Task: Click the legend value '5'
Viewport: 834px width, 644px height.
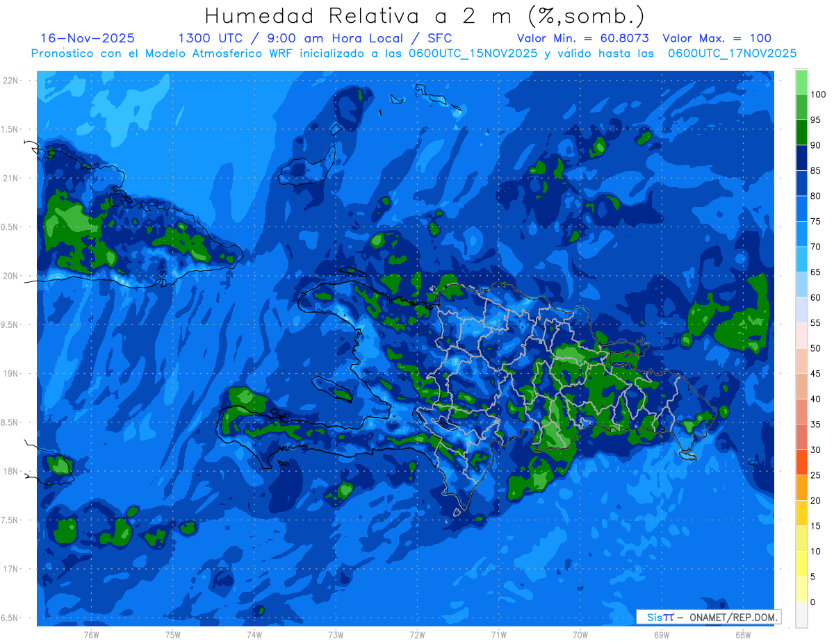Action: [812, 577]
